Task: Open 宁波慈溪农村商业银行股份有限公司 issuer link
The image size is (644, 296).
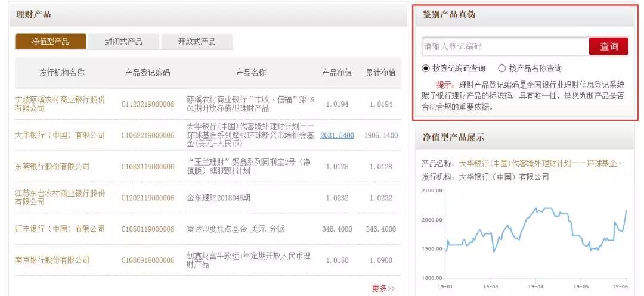Action: (x=60, y=104)
